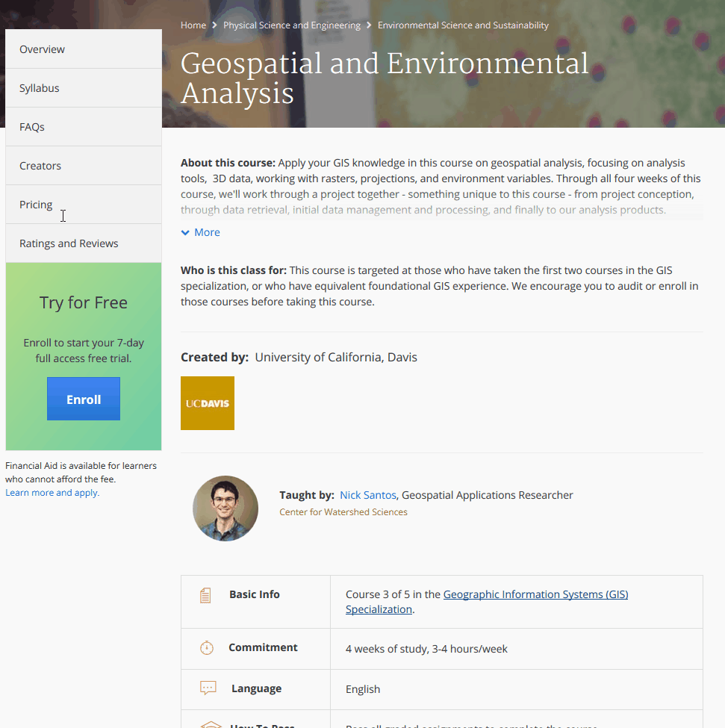Open Geographic Information Systems Specialization link

(487, 602)
